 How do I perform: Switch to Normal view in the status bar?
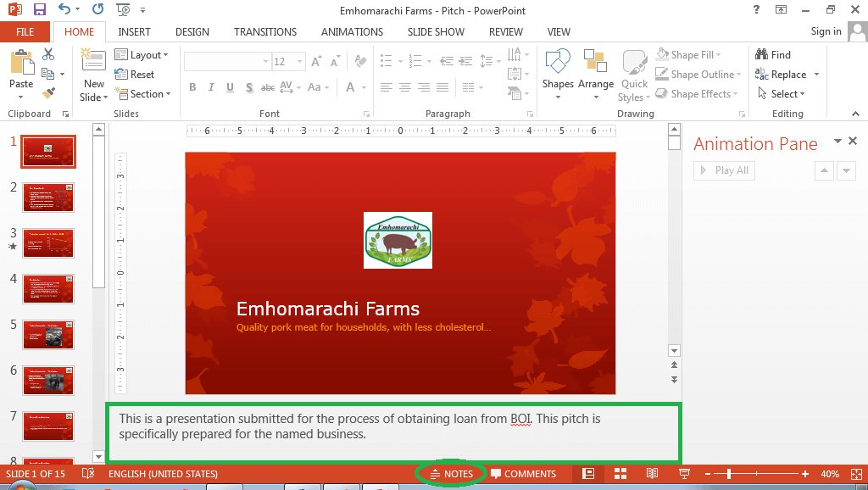pos(588,473)
